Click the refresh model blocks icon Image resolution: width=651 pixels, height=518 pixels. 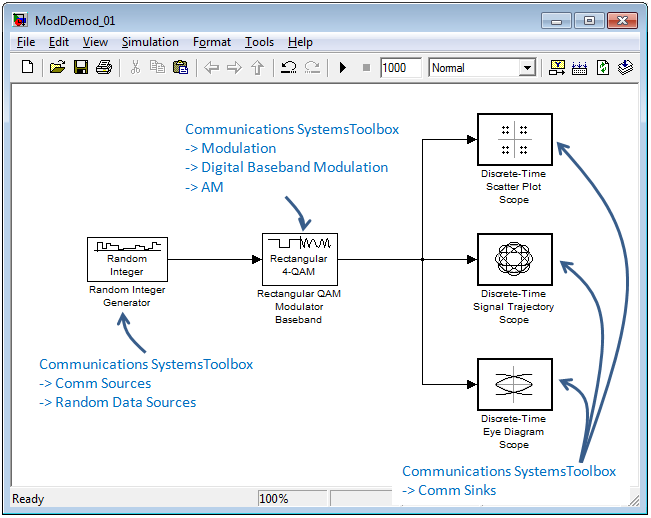click(603, 67)
